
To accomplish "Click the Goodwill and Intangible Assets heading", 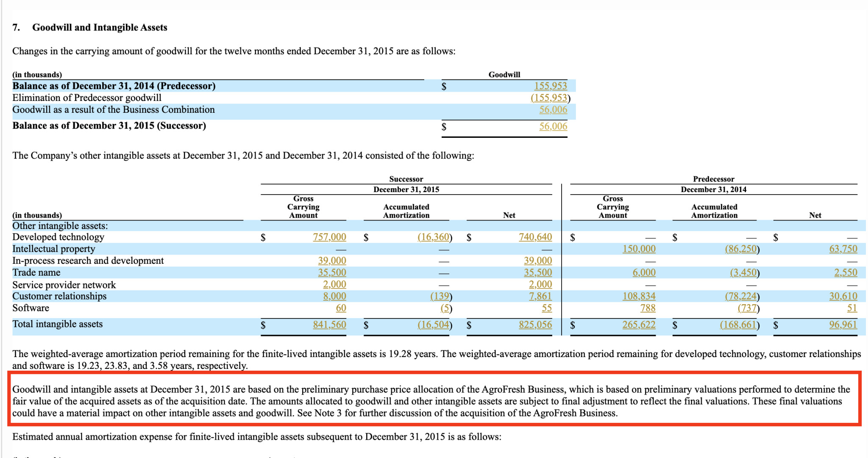I will coord(100,28).
